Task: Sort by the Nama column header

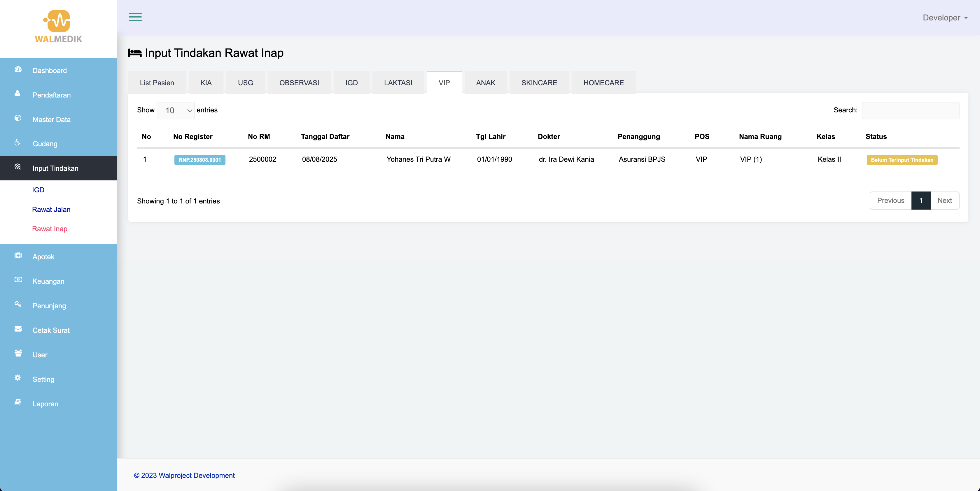Action: pyautogui.click(x=395, y=137)
